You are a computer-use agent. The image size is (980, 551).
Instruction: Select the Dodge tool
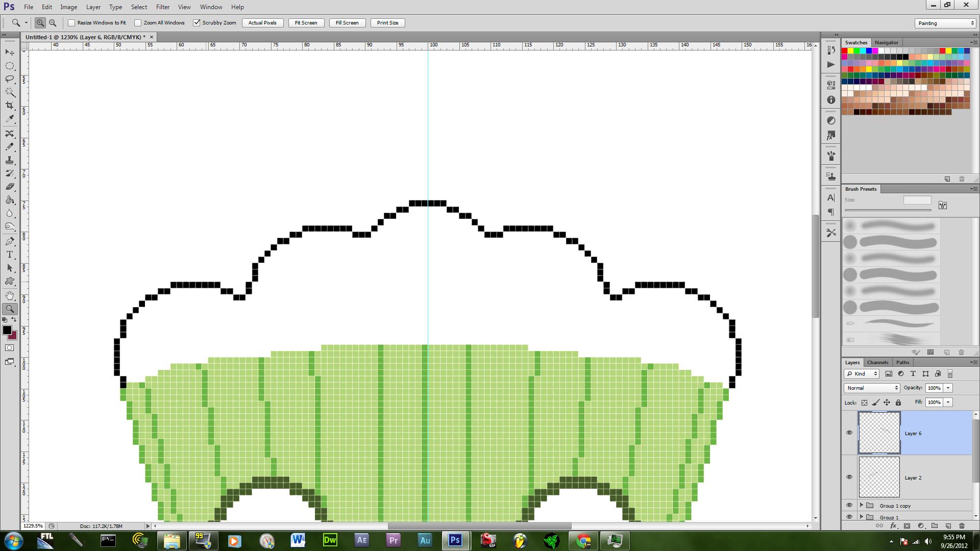point(10,227)
